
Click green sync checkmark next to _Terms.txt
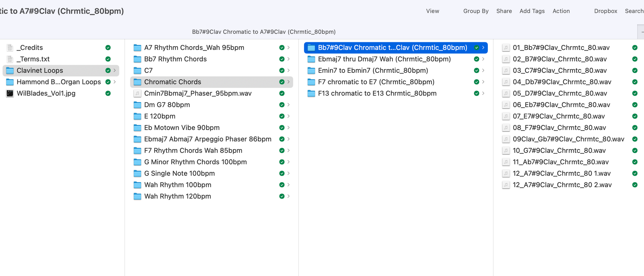coord(108,59)
